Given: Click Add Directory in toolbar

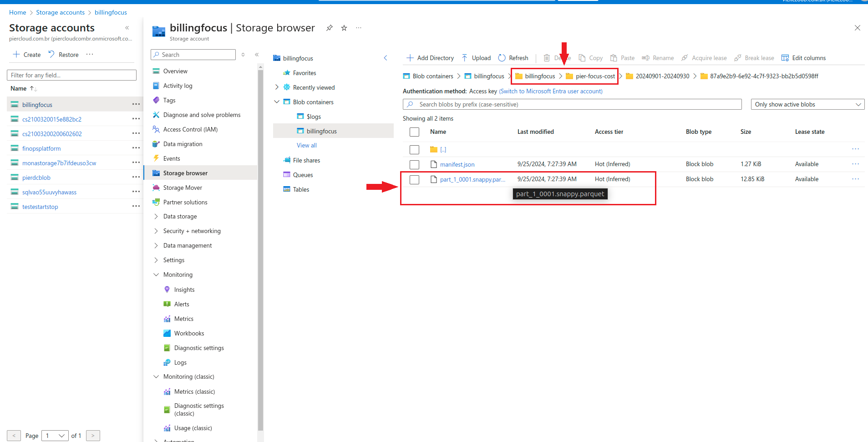Looking at the screenshot, I should [x=430, y=58].
